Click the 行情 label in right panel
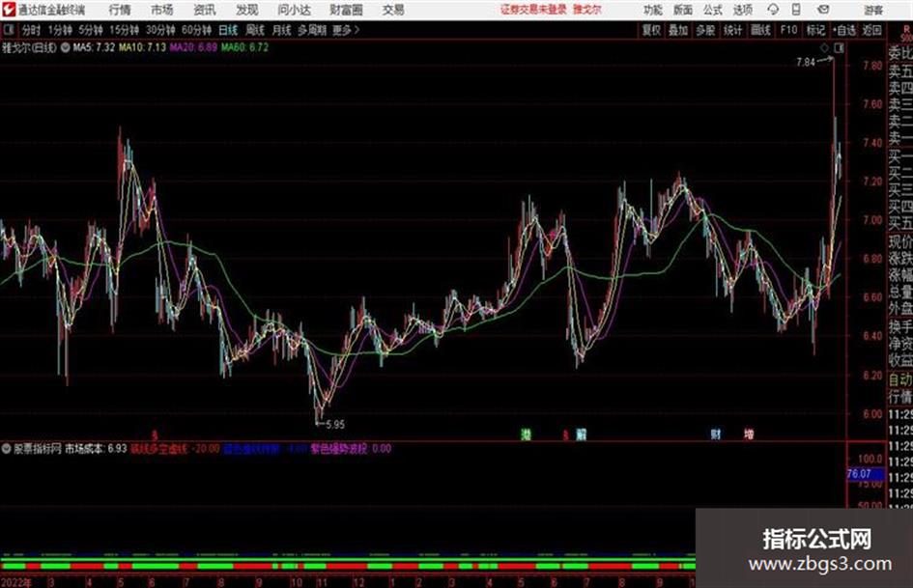Screen dimensions: 913x588 tap(900, 397)
